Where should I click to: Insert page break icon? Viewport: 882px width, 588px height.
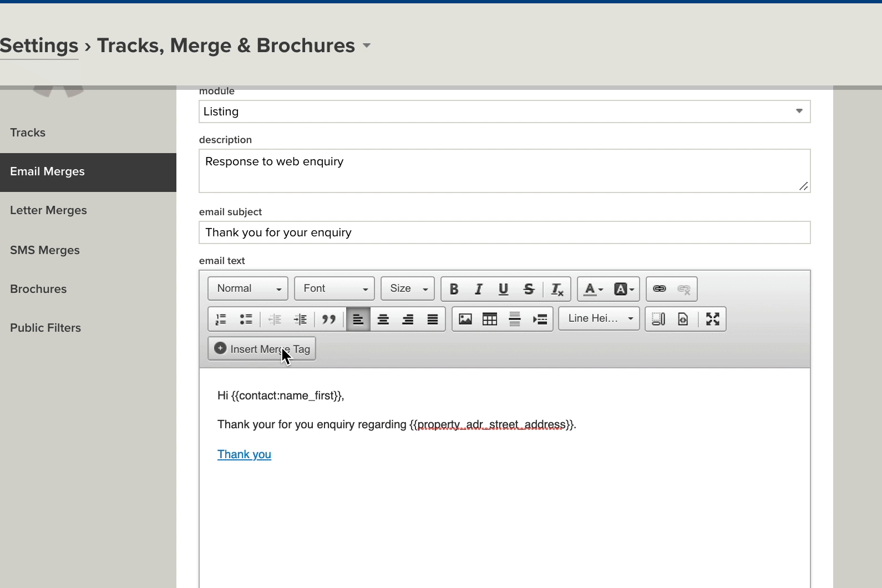point(540,319)
